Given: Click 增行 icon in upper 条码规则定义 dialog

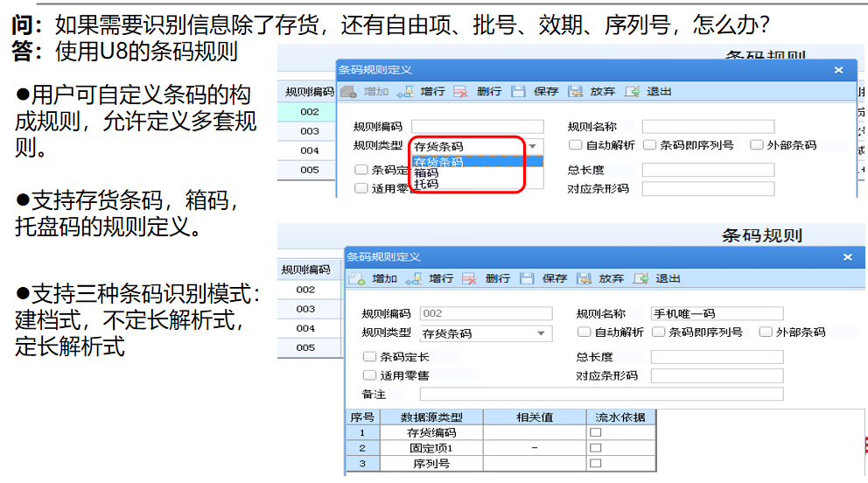Looking at the screenshot, I should tap(405, 92).
